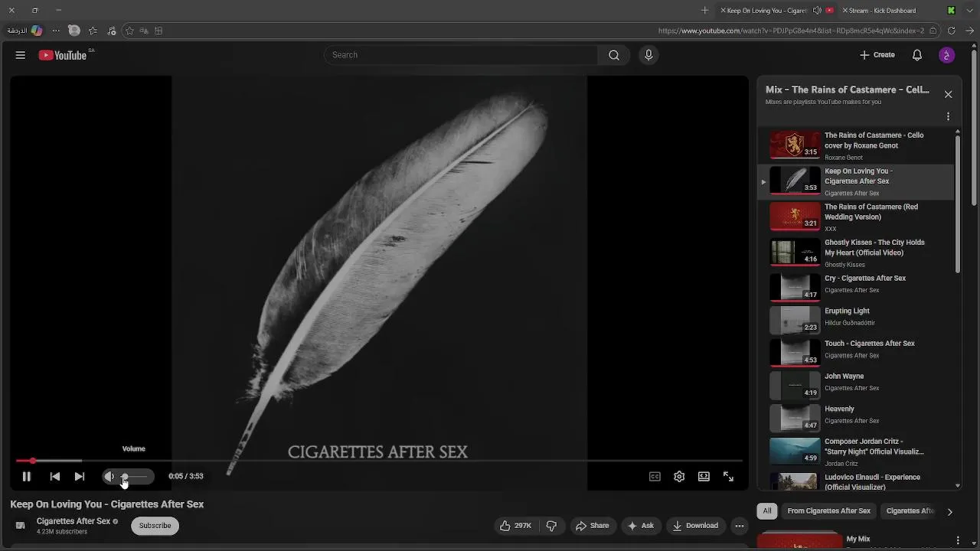Click the channel avatar below the title
Screen dimensions: 980x551
21,526
